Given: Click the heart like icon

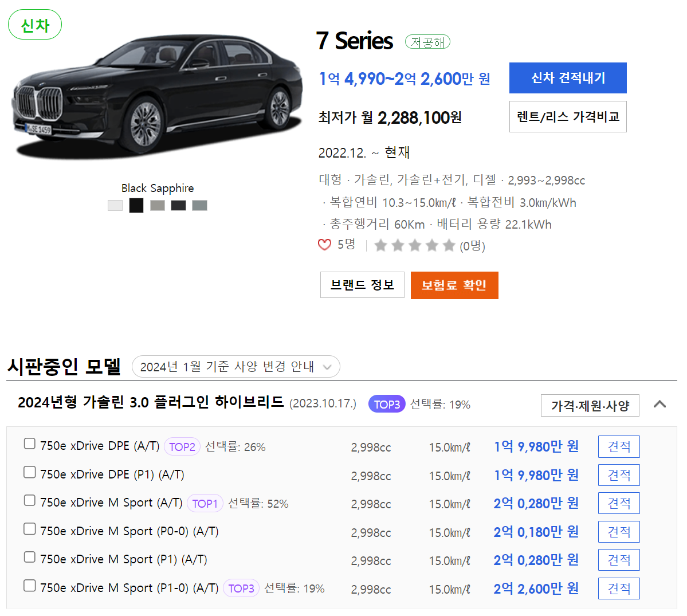Looking at the screenshot, I should coord(324,245).
